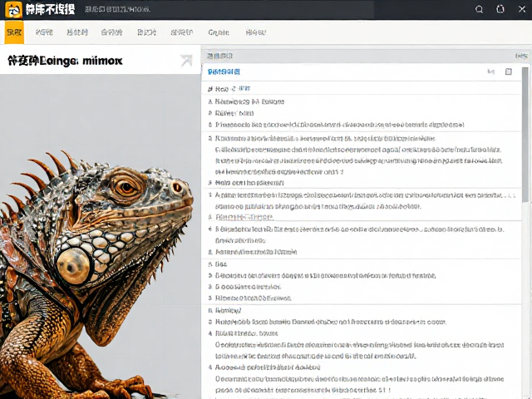Click the right panel vertical scrollbar
Viewport: 532px width, 399px height.
click(525, 135)
